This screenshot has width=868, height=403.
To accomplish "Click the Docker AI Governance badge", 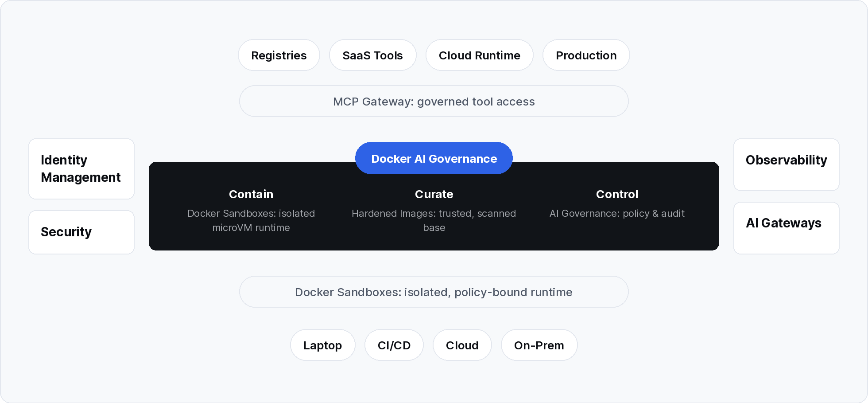I will 434,158.
